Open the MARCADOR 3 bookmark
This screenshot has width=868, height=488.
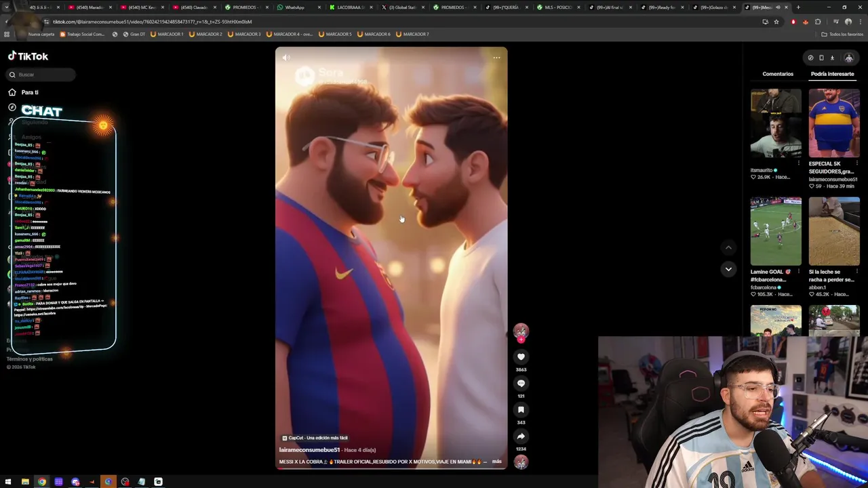pos(244,34)
